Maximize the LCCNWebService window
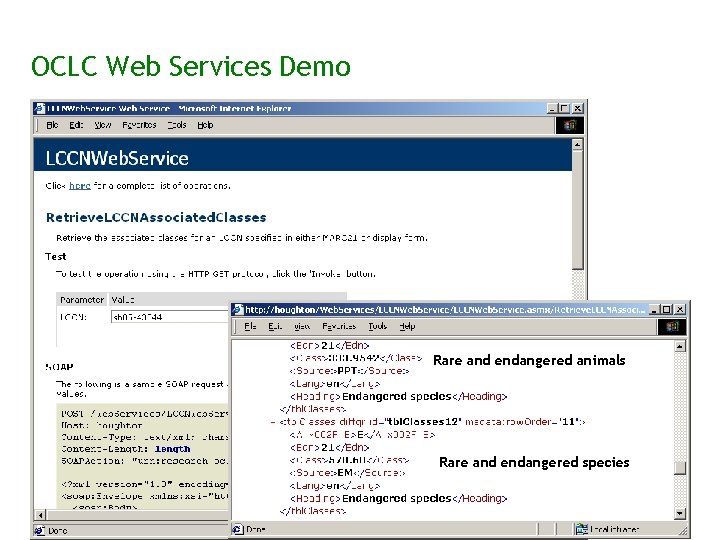 pyautogui.click(x=564, y=108)
